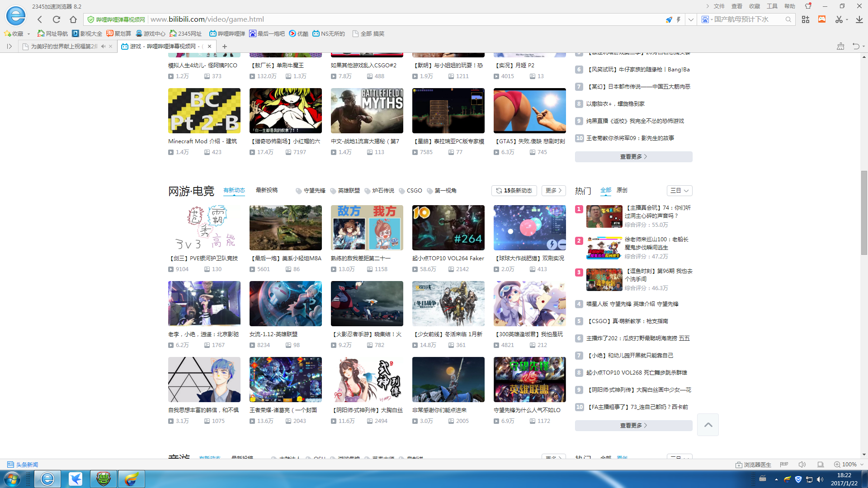
Task: Open the address bar history dropdown
Action: pyautogui.click(x=691, y=19)
